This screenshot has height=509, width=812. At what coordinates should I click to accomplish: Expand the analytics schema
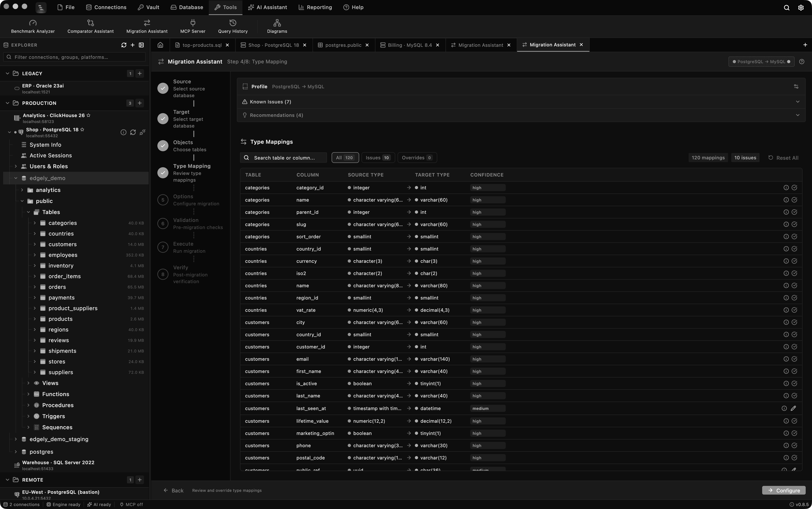22,190
